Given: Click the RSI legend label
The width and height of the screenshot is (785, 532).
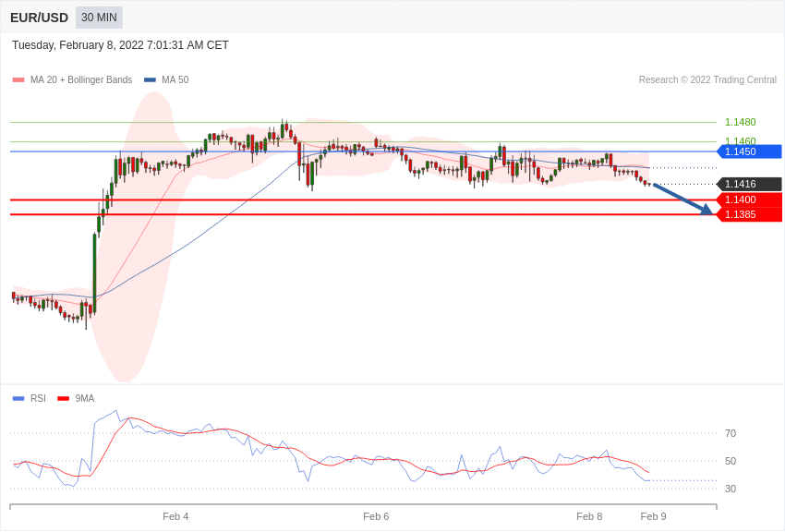Looking at the screenshot, I should point(38,399).
